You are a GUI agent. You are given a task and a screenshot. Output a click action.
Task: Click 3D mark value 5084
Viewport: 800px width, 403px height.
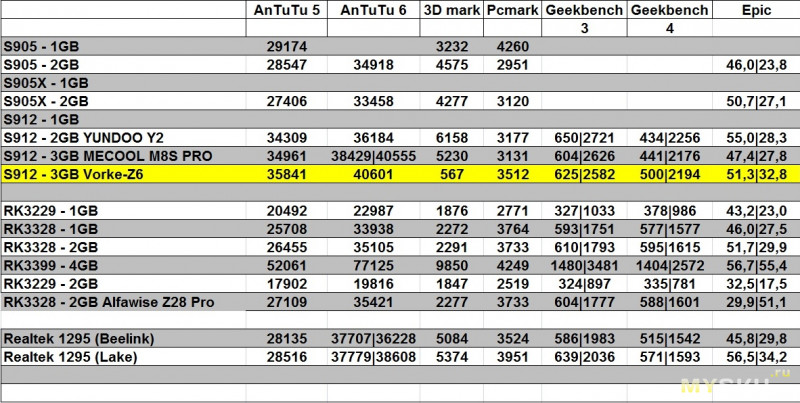click(452, 339)
